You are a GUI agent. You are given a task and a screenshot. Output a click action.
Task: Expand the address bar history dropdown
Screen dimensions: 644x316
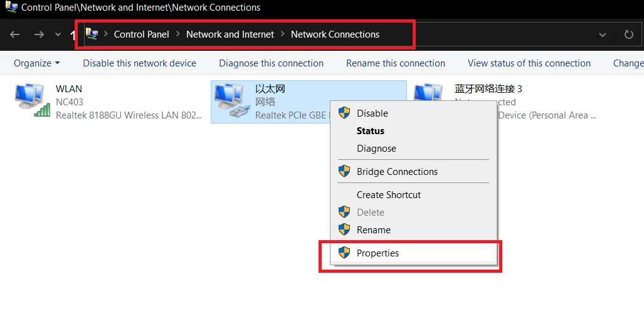(603, 34)
